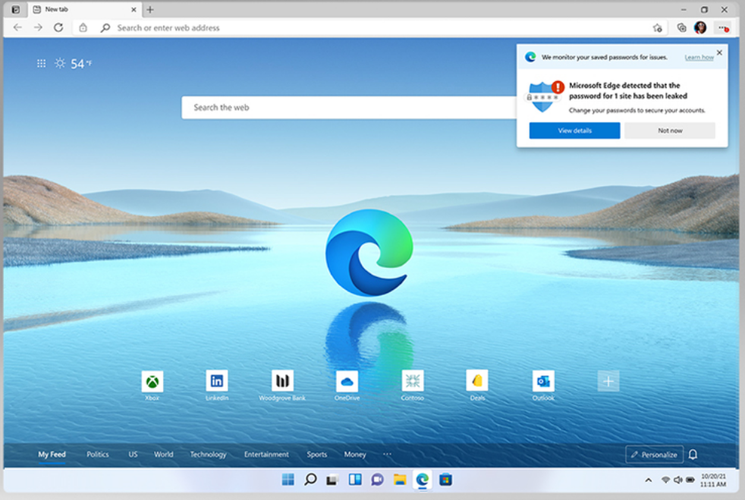Add this page to favorites star icon
Image resolution: width=745 pixels, height=500 pixels.
click(658, 28)
